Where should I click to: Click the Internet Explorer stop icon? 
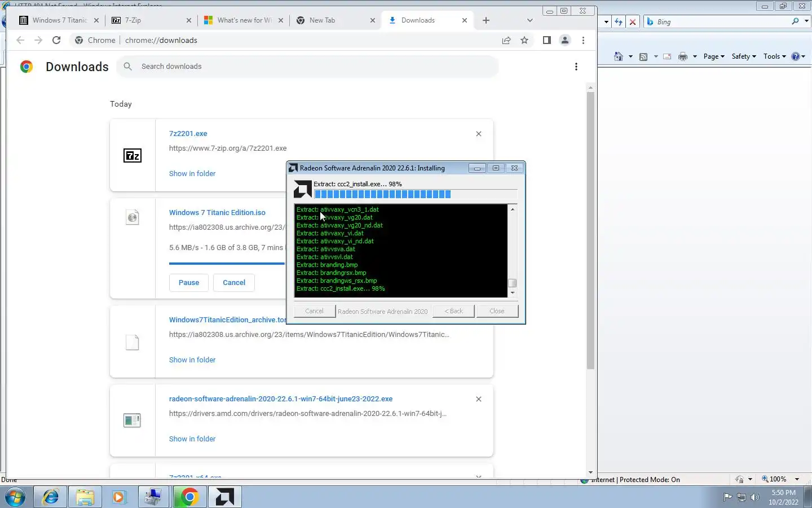(x=633, y=22)
